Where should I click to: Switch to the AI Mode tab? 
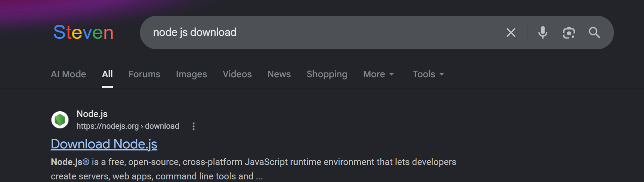pyautogui.click(x=68, y=74)
